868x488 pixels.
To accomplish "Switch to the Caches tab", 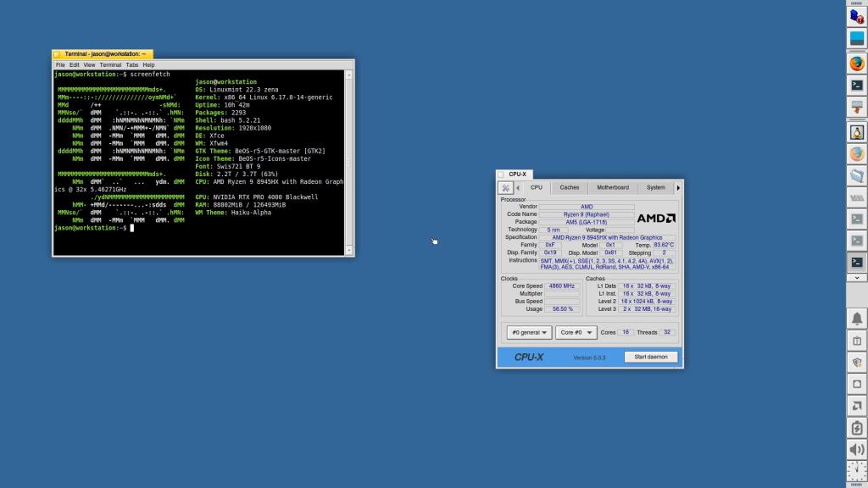I will (x=570, y=187).
